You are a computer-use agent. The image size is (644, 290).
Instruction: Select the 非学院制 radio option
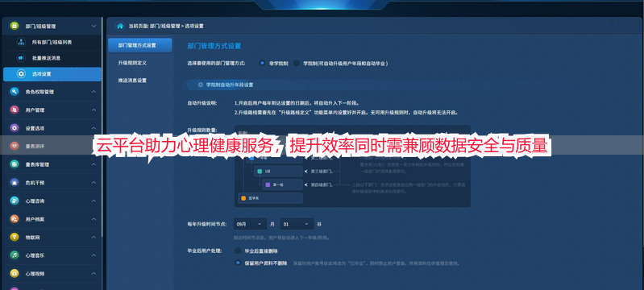(x=262, y=64)
